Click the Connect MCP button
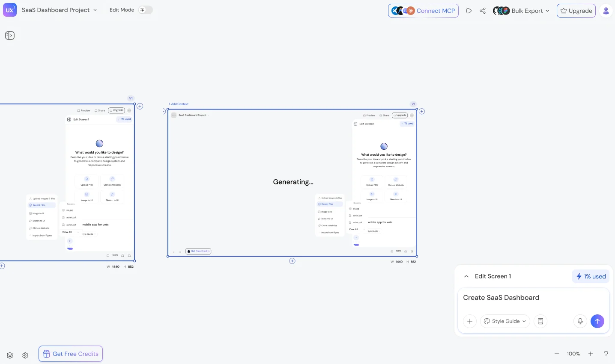Image resolution: width=615 pixels, height=364 pixels. click(423, 11)
